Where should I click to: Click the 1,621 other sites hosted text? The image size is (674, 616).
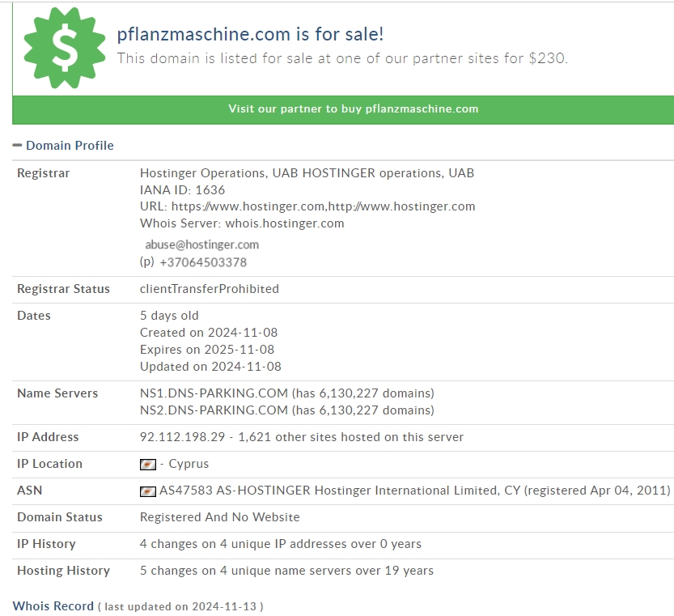tap(351, 437)
